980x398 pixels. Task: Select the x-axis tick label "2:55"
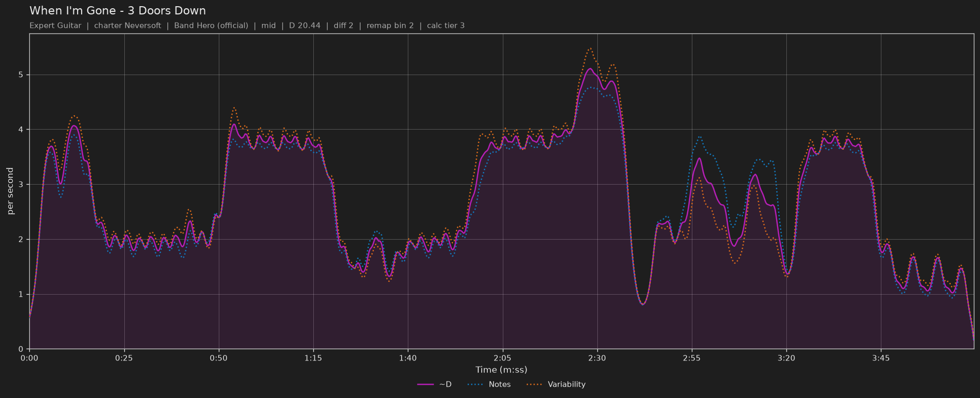(x=691, y=358)
